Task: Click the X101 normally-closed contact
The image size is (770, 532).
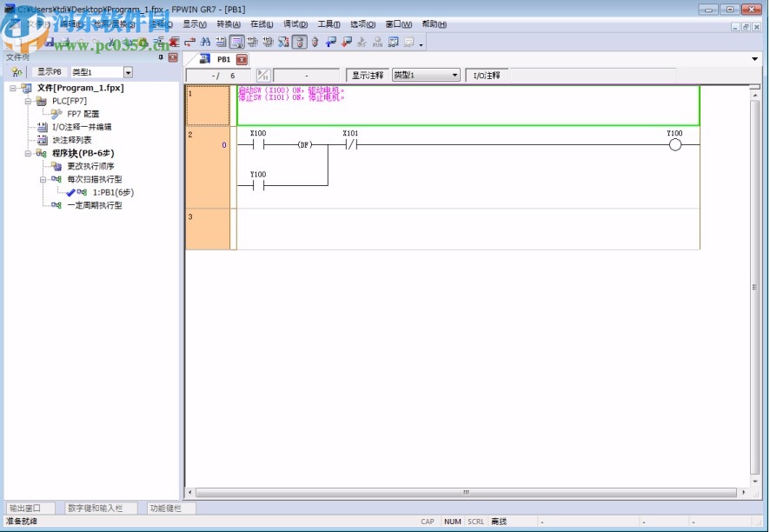Action: point(350,144)
